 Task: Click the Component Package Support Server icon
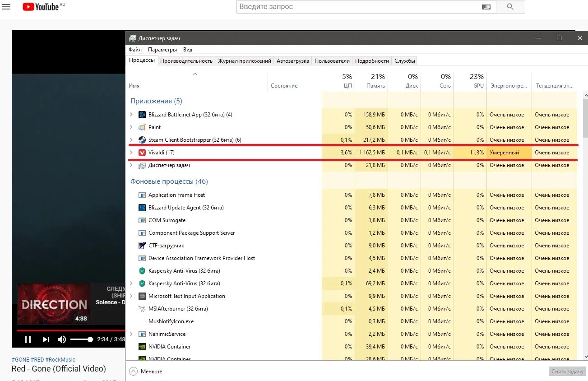142,233
